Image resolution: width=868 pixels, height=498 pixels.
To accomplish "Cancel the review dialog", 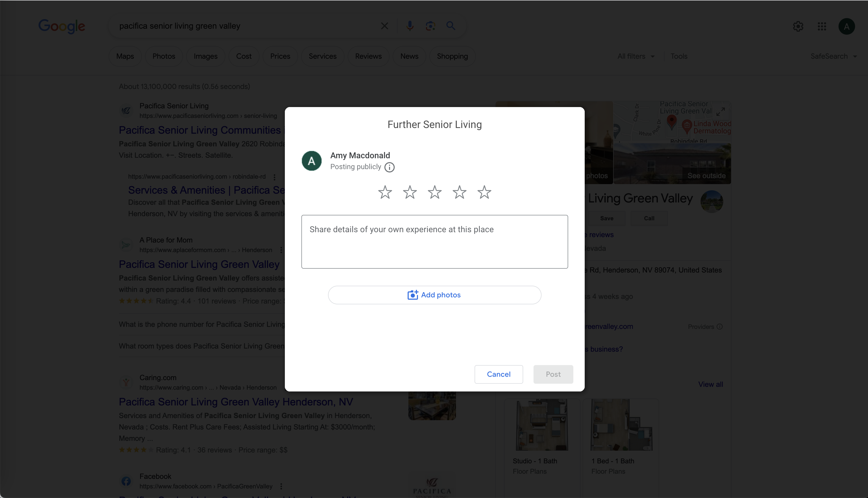I will [498, 374].
